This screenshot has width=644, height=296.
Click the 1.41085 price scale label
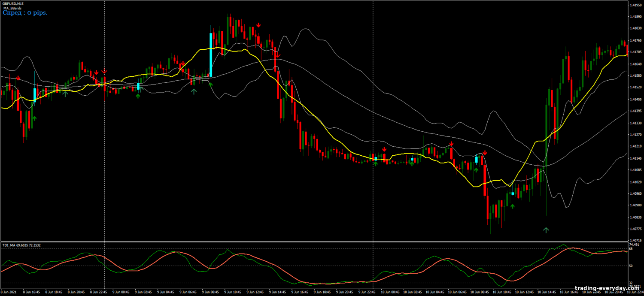[635, 170]
